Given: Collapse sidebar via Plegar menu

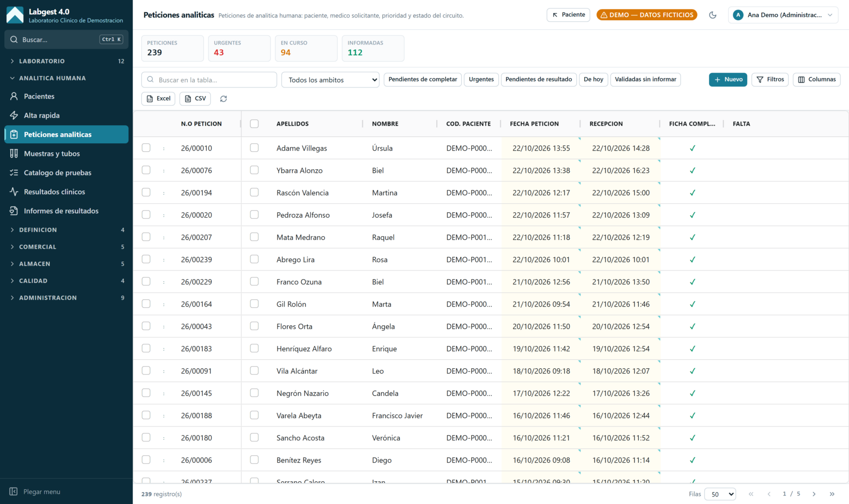Looking at the screenshot, I should [x=35, y=492].
